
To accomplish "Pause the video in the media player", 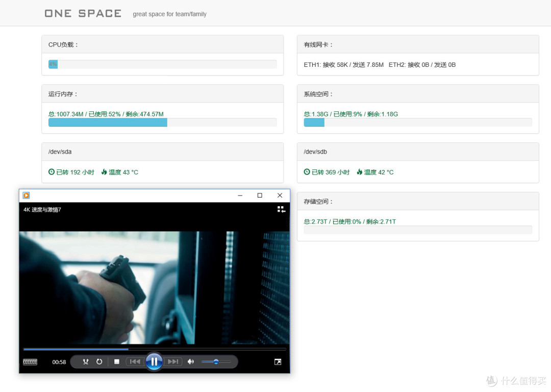I will coord(154,361).
